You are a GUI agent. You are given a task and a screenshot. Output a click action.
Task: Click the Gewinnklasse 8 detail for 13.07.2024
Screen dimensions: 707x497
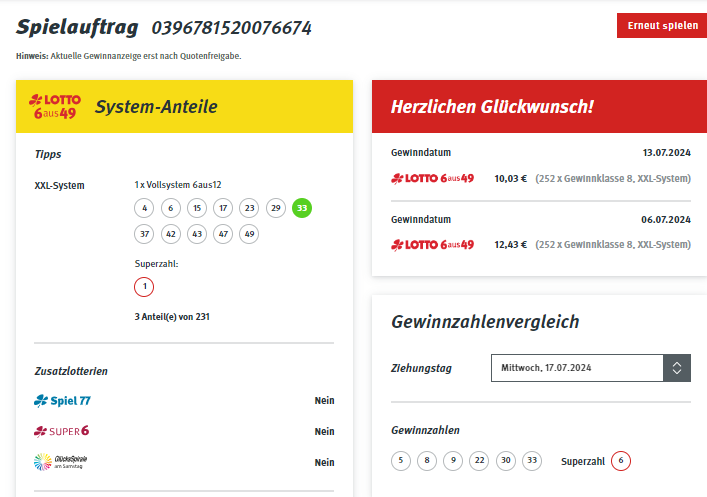point(613,179)
